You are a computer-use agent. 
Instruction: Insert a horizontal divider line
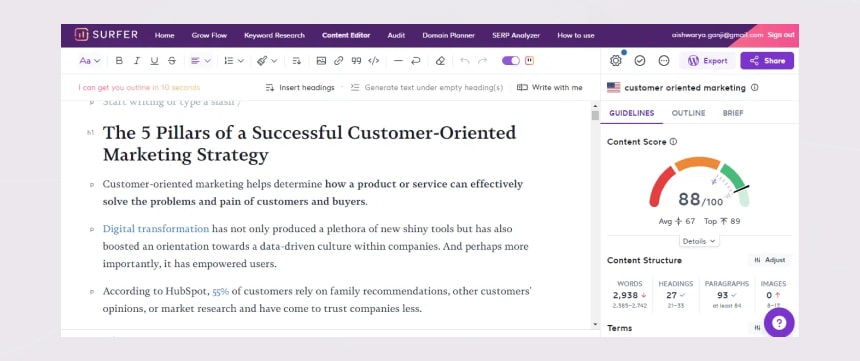pos(398,61)
